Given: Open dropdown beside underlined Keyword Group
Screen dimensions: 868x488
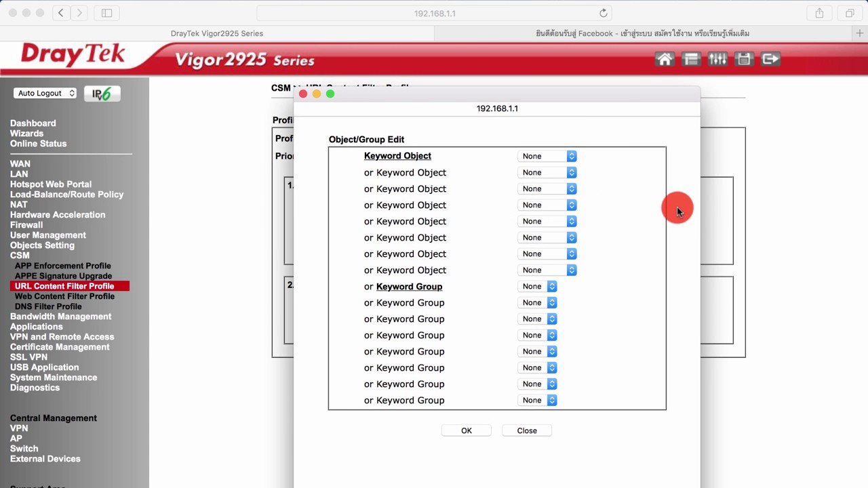Looking at the screenshot, I should click(538, 286).
